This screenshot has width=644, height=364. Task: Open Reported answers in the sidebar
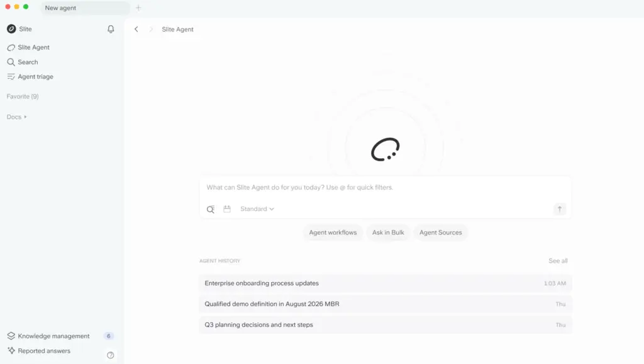44,351
